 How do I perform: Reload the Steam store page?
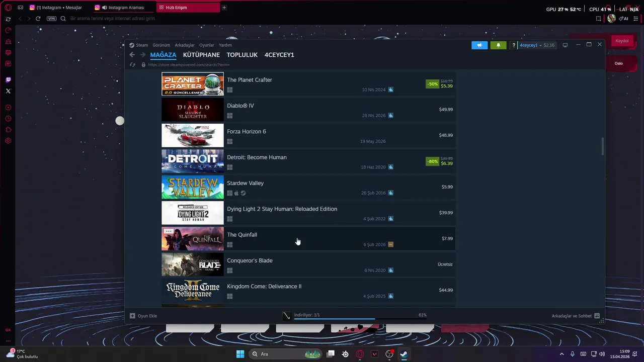132,65
